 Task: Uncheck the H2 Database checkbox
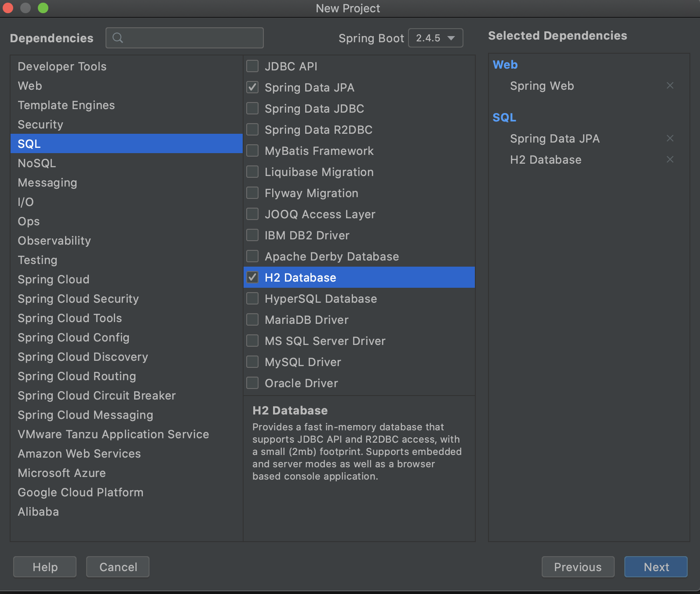[252, 277]
